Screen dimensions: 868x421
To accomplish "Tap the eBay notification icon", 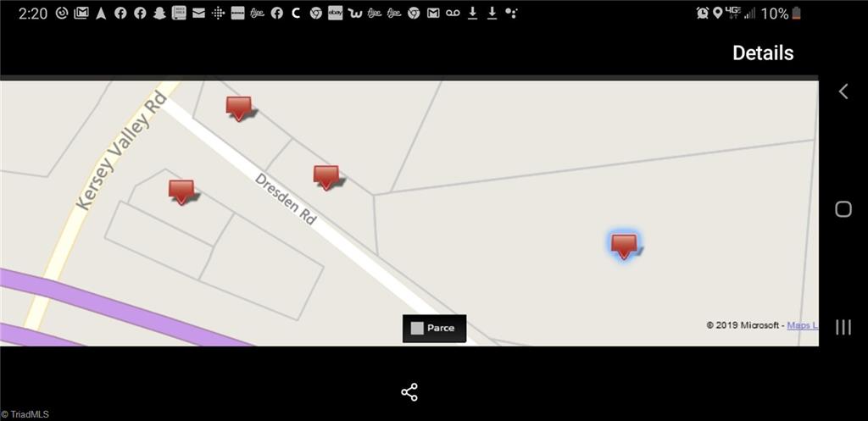I will click(335, 14).
